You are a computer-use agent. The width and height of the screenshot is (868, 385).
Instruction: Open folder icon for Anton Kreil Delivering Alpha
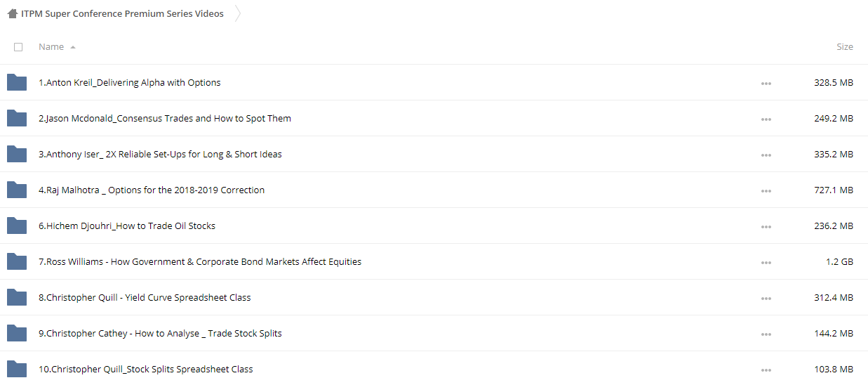tap(17, 82)
